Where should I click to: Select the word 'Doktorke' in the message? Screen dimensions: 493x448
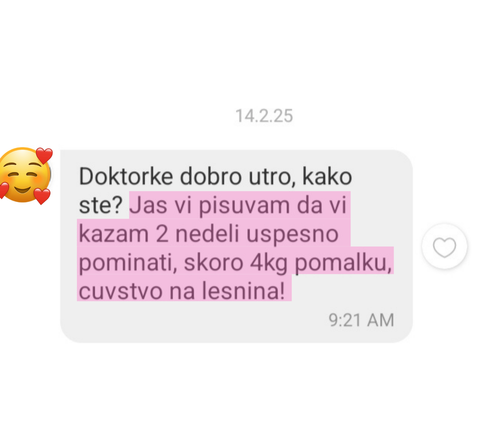coord(126,176)
